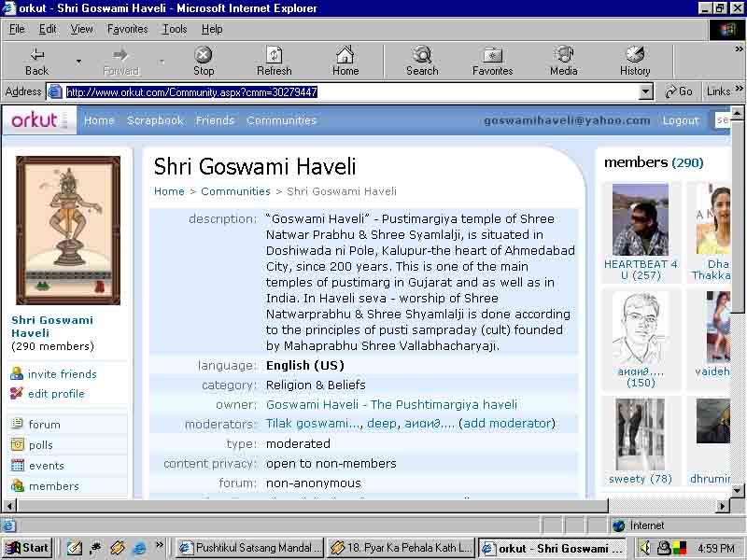Open sweety member photo thumbnail

click(641, 434)
